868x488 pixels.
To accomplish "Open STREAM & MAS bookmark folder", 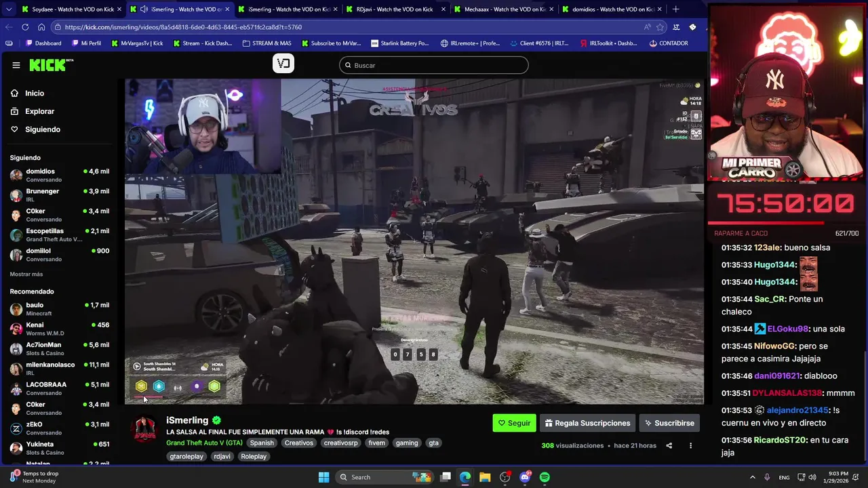I will point(267,43).
